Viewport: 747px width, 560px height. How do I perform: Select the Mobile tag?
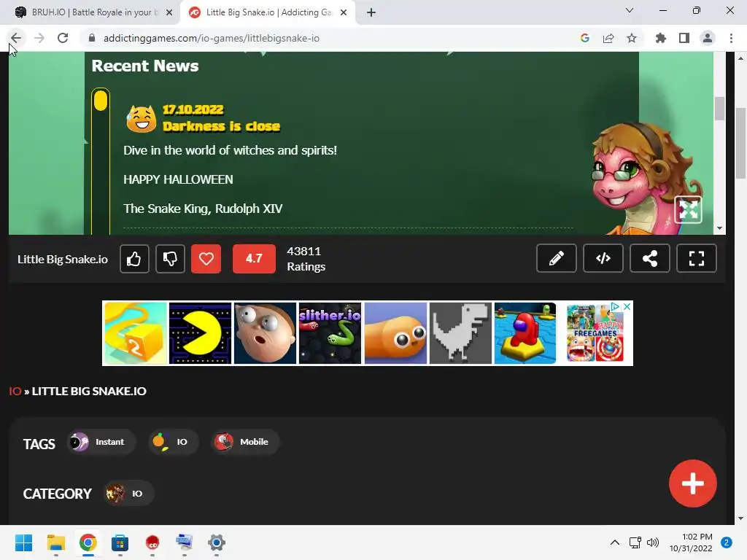tap(245, 442)
